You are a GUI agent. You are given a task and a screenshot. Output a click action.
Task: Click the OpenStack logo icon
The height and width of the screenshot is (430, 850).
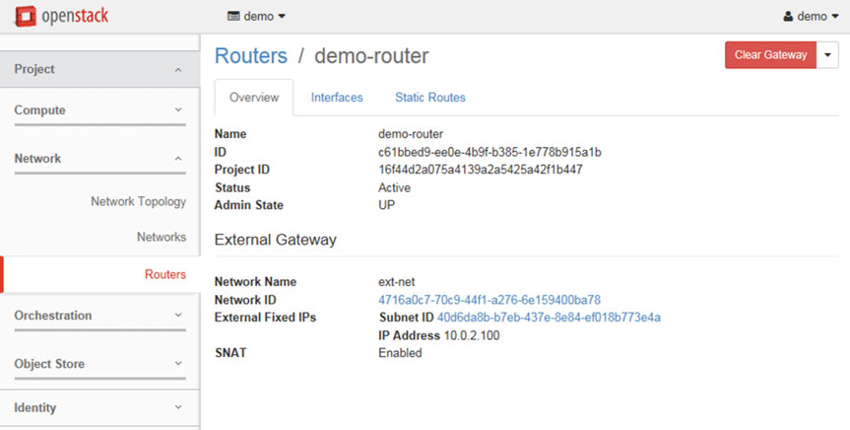pyautogui.click(x=25, y=16)
